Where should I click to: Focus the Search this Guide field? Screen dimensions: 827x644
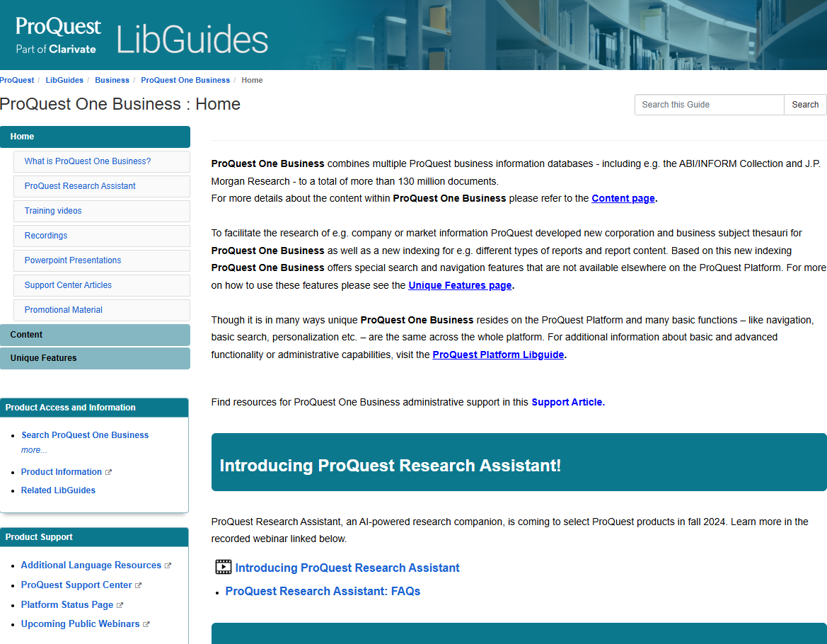pyautogui.click(x=709, y=105)
